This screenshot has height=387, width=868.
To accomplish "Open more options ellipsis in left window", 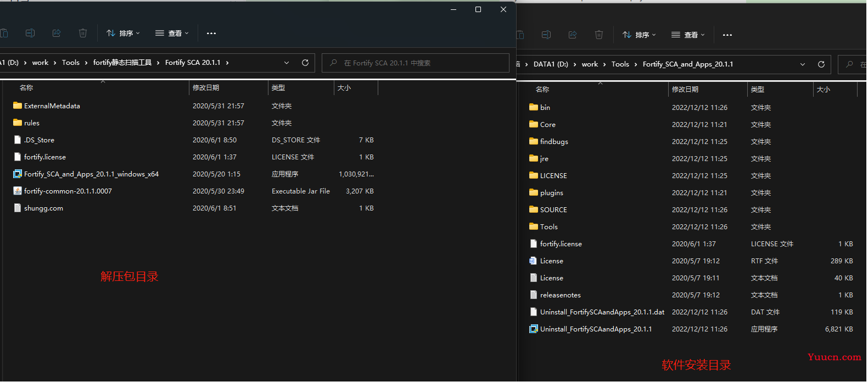I will 211,33.
